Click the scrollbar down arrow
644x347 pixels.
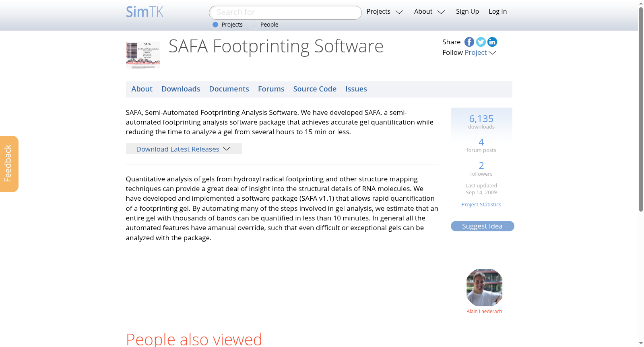(x=641, y=343)
